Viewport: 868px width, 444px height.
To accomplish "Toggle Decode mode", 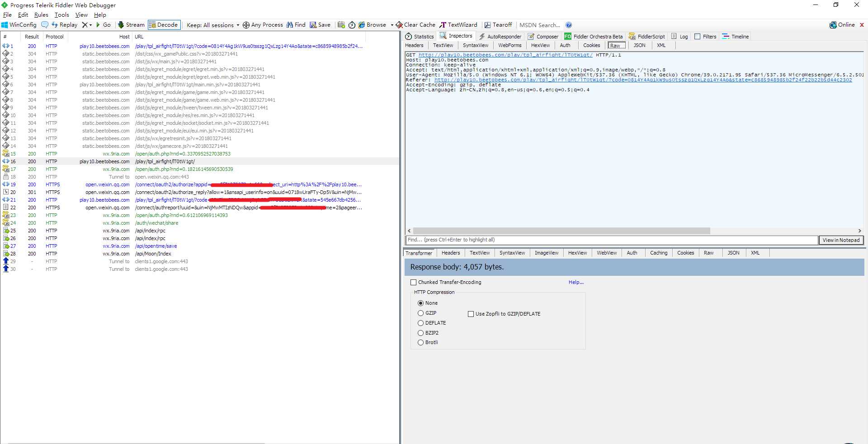I will (x=164, y=25).
